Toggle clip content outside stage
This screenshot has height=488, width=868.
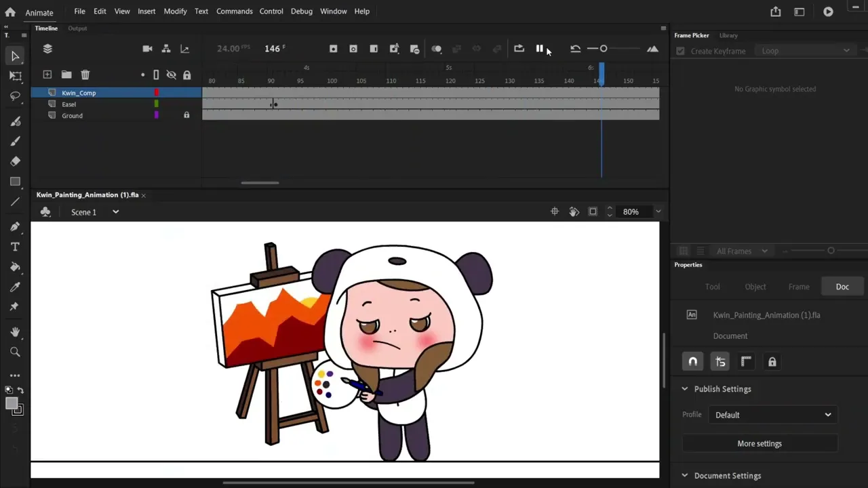(593, 211)
